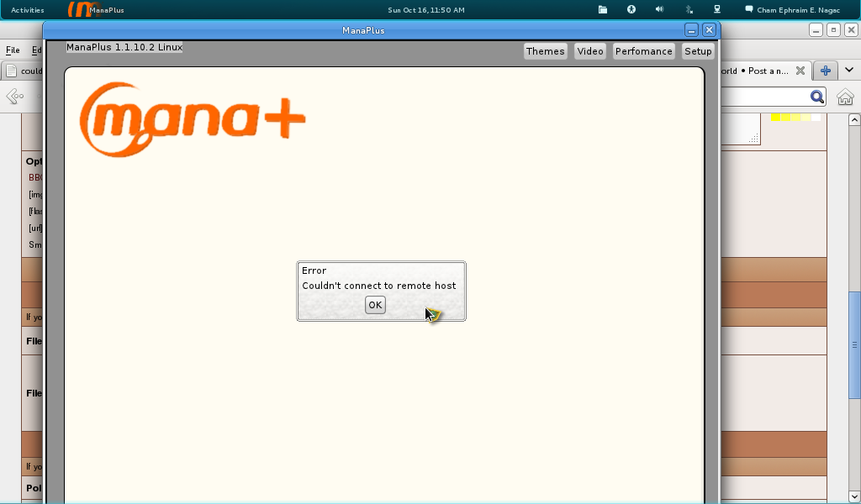Dismiss the error dialog with OK
The image size is (861, 504).
click(375, 305)
